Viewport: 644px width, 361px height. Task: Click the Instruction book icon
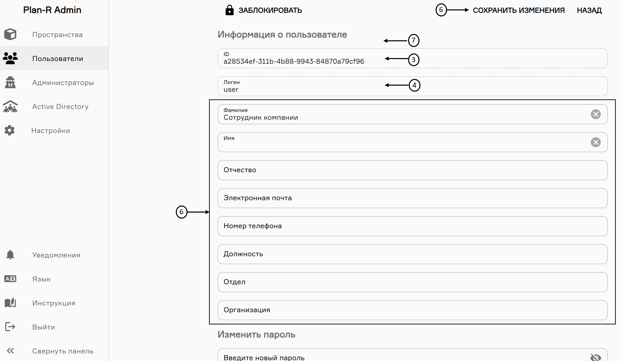tap(10, 303)
